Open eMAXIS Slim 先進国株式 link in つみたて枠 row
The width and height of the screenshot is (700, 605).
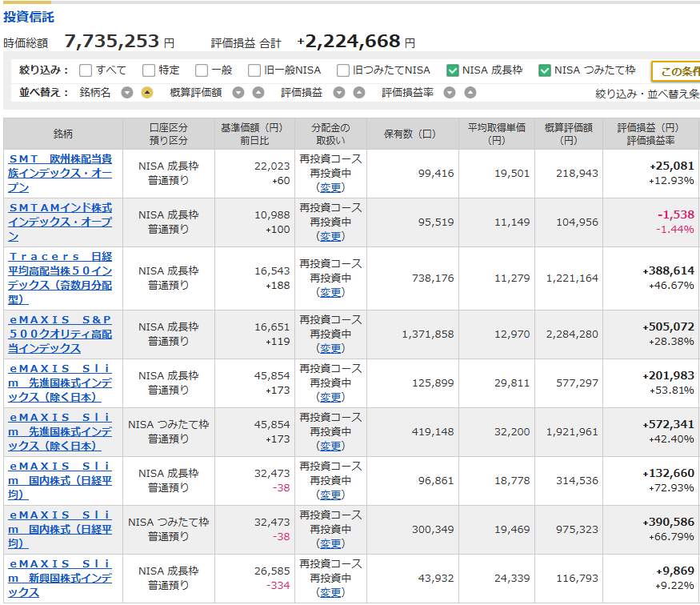click(x=60, y=432)
